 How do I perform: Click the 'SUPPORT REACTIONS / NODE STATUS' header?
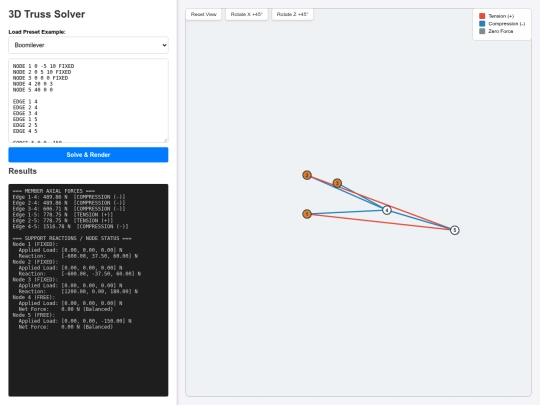(72, 238)
